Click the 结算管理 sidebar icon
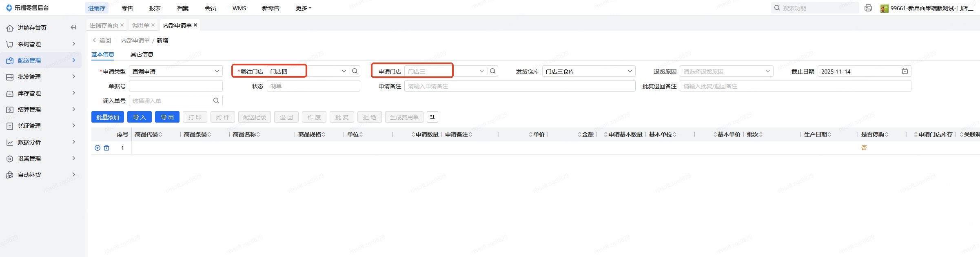This screenshot has width=980, height=257. 10,110
